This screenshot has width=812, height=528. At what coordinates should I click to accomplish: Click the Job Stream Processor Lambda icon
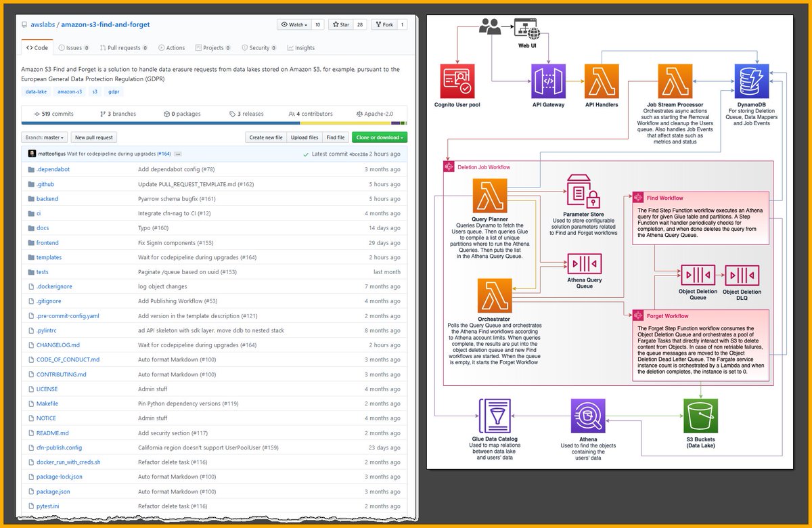(x=675, y=82)
